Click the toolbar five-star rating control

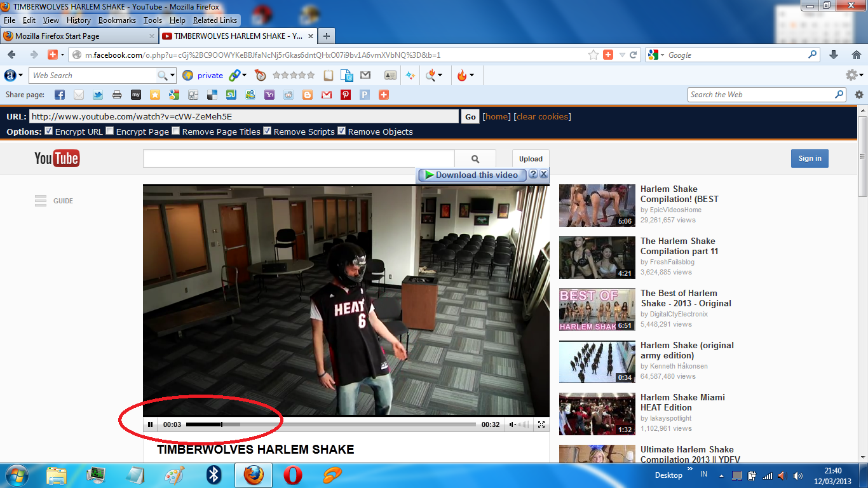pyautogui.click(x=294, y=75)
